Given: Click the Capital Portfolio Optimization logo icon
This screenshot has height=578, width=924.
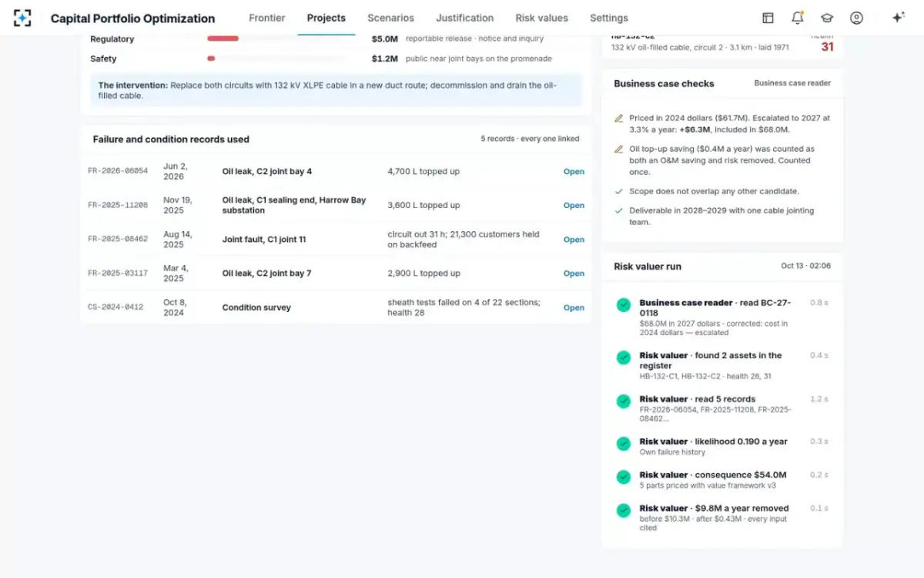Looking at the screenshot, I should pyautogui.click(x=22, y=18).
